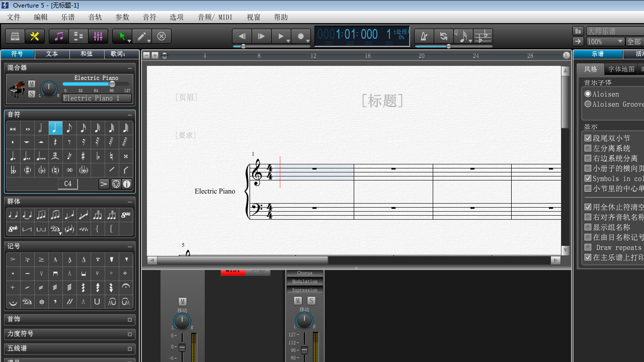The height and width of the screenshot is (362, 644).
Task: Toggle the loop playback icon
Action: 443,36
